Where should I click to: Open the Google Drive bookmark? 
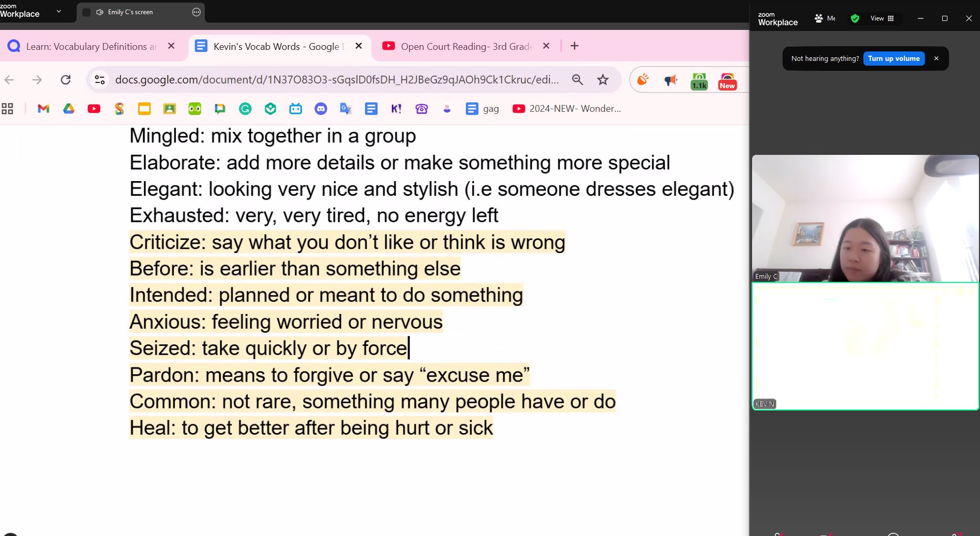[x=69, y=109]
